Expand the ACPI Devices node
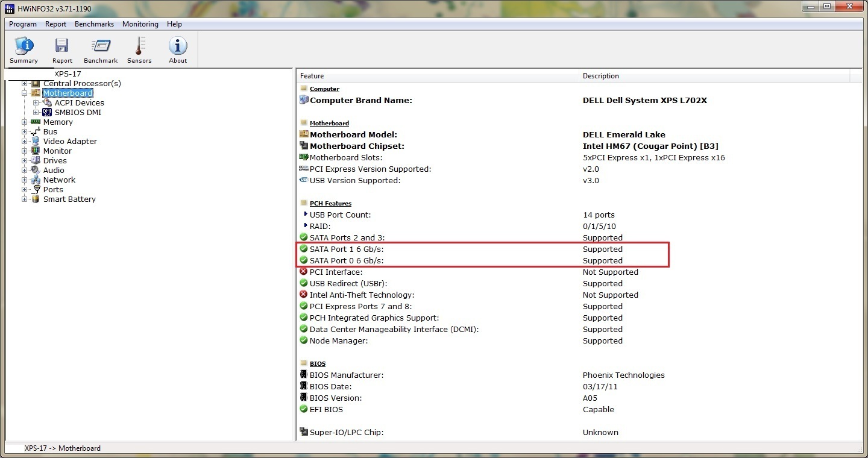Image resolution: width=868 pixels, height=458 pixels. coord(36,103)
